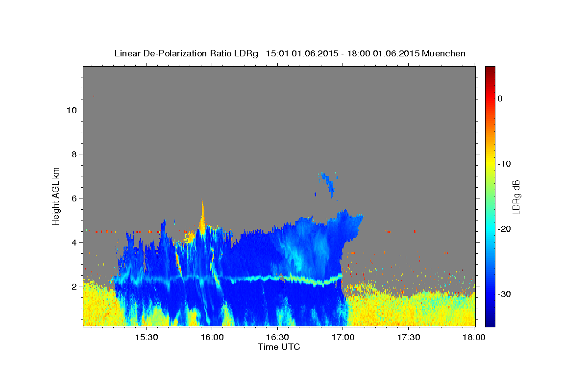This screenshot has height=392, width=588.
Task: Click the plot title 'Linear De-Polarization Ratio LDRg'
Action: click(186, 53)
